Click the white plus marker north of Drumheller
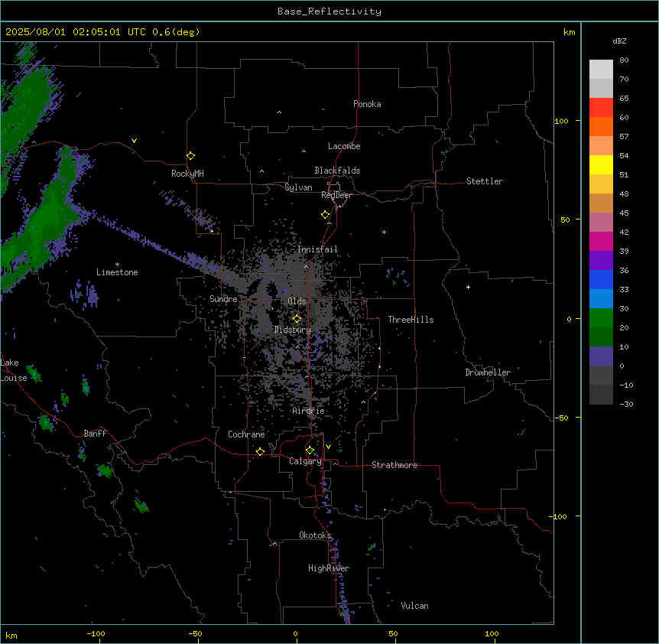 point(468,287)
